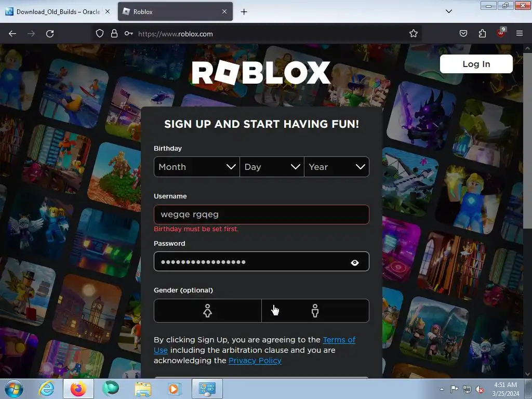
Task: Open the Windows Start menu
Action: [x=14, y=389]
